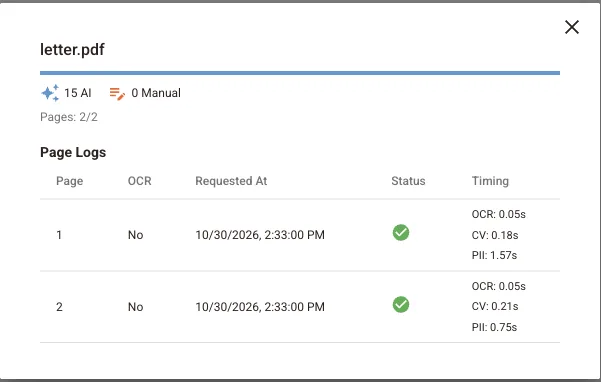Click the '0 Manual' count label

(x=156, y=93)
